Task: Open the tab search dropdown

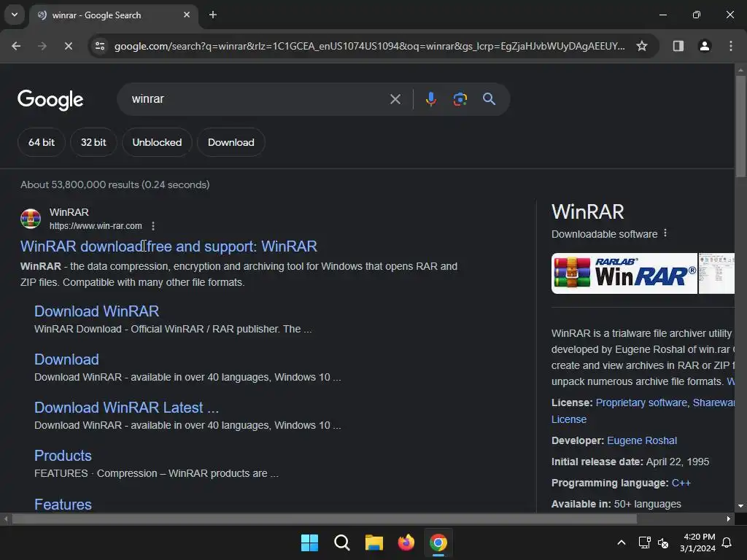Action: click(x=15, y=15)
